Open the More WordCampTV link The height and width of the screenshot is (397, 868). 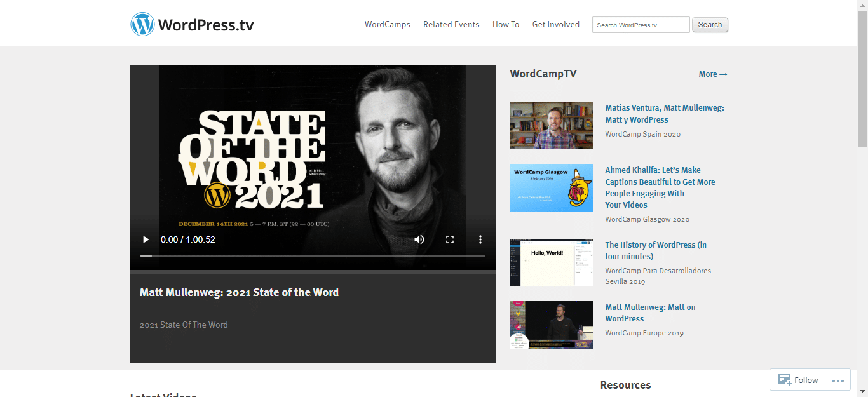(713, 74)
